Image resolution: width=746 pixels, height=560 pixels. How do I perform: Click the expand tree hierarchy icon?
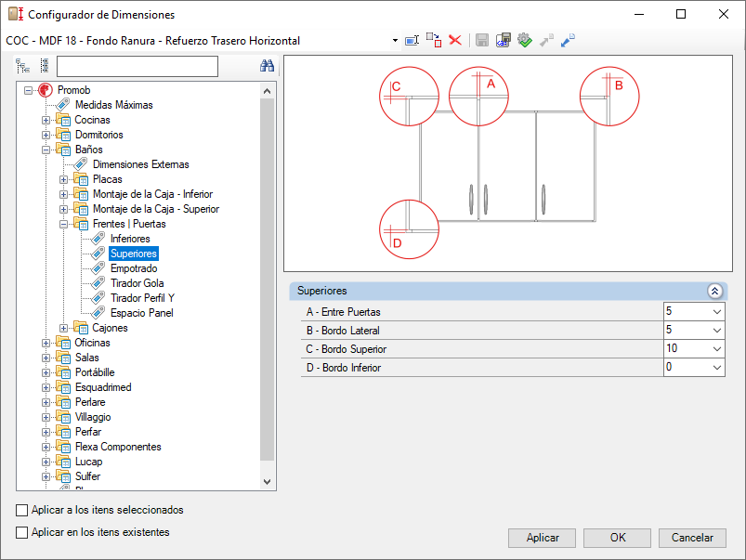coord(22,66)
